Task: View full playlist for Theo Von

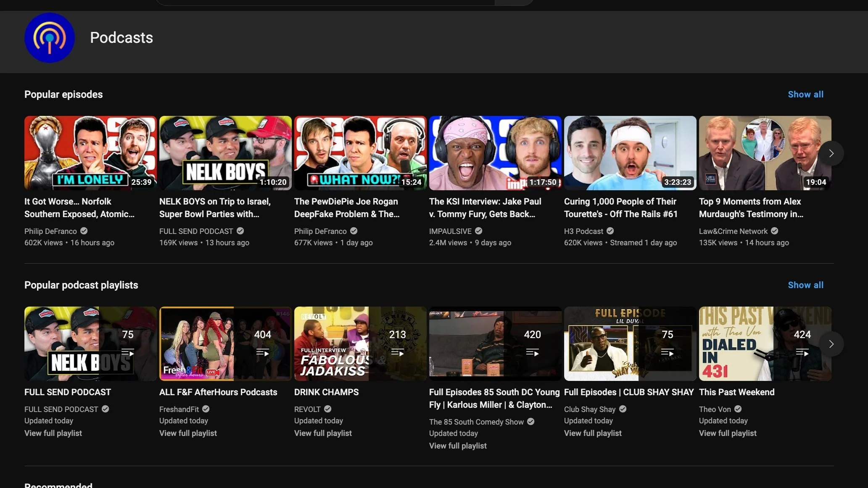Action: (x=728, y=433)
